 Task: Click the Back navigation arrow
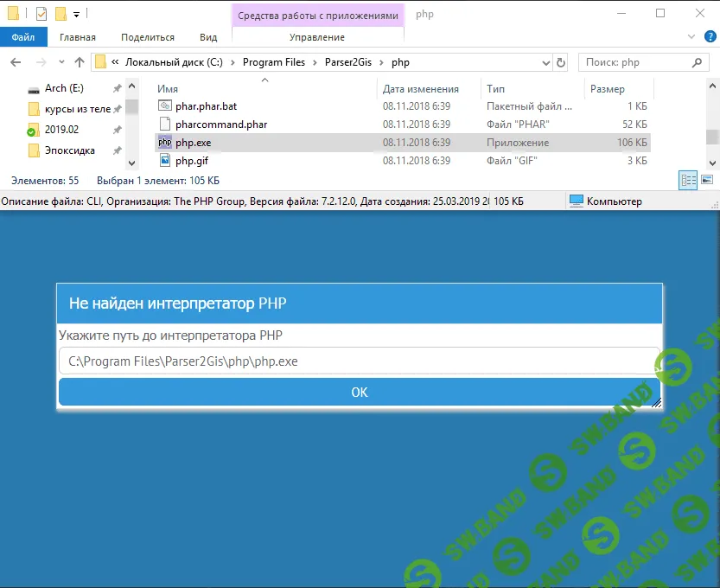coord(16,62)
